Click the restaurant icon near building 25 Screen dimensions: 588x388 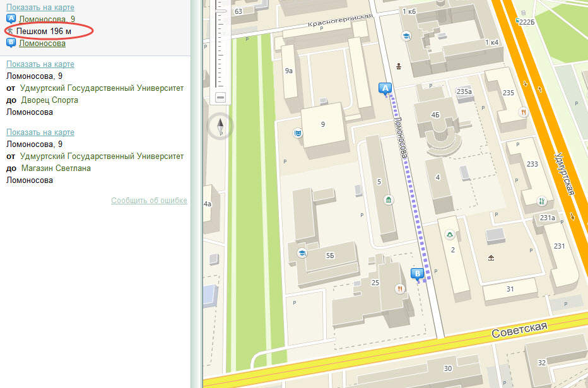click(399, 288)
